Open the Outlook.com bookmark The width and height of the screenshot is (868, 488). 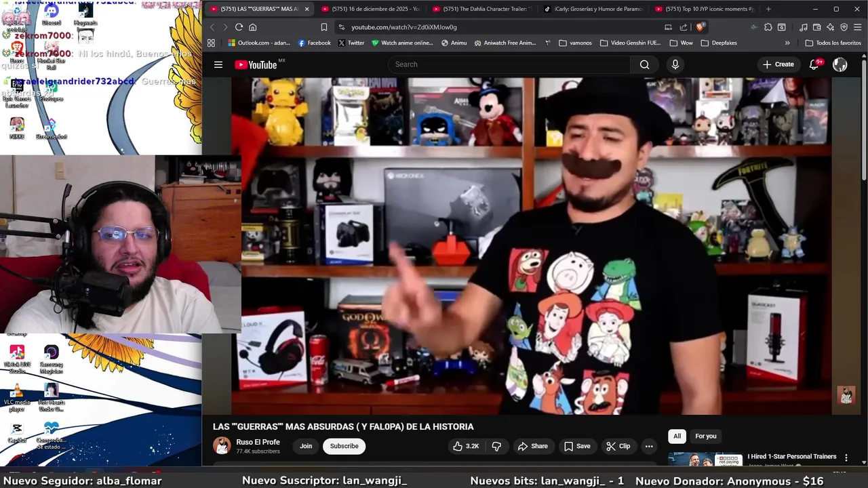[259, 43]
